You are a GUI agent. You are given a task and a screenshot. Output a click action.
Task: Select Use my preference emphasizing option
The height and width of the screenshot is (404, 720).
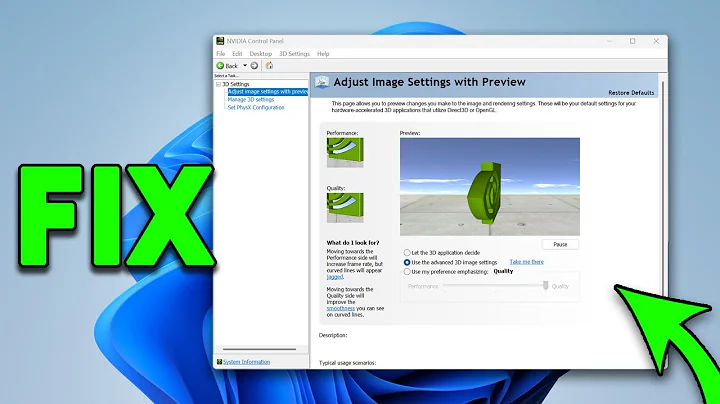(407, 272)
